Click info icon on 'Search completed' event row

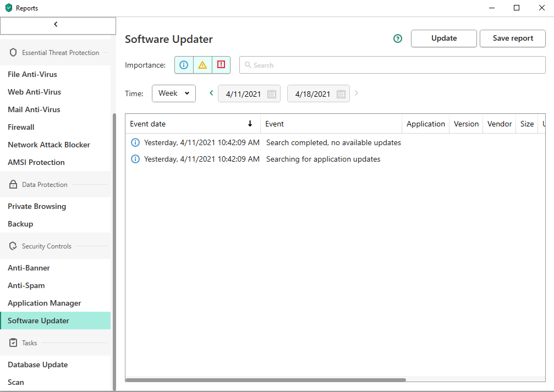[135, 142]
